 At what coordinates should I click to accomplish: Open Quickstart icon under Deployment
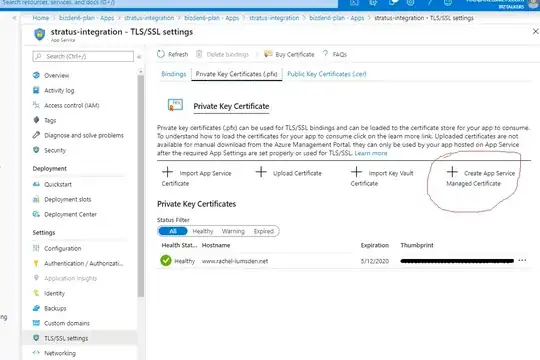[36, 184]
